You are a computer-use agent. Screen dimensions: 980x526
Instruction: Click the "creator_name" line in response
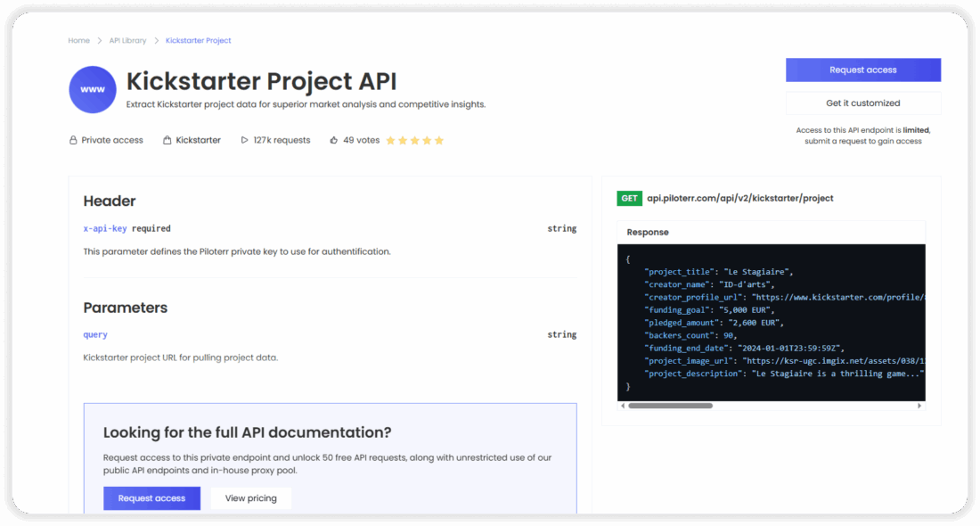[709, 284]
